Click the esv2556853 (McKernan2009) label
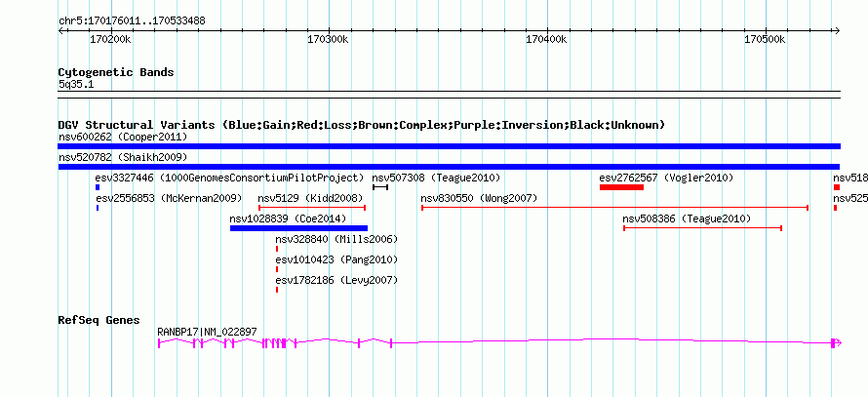868x397 pixels. point(169,198)
